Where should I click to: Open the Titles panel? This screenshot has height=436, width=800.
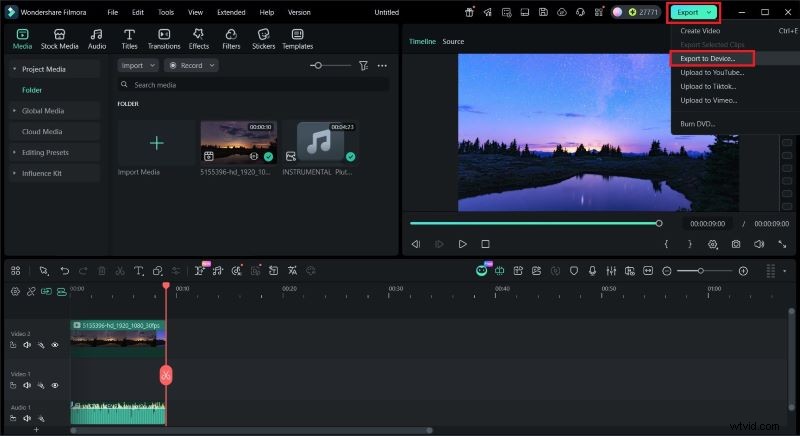point(129,39)
